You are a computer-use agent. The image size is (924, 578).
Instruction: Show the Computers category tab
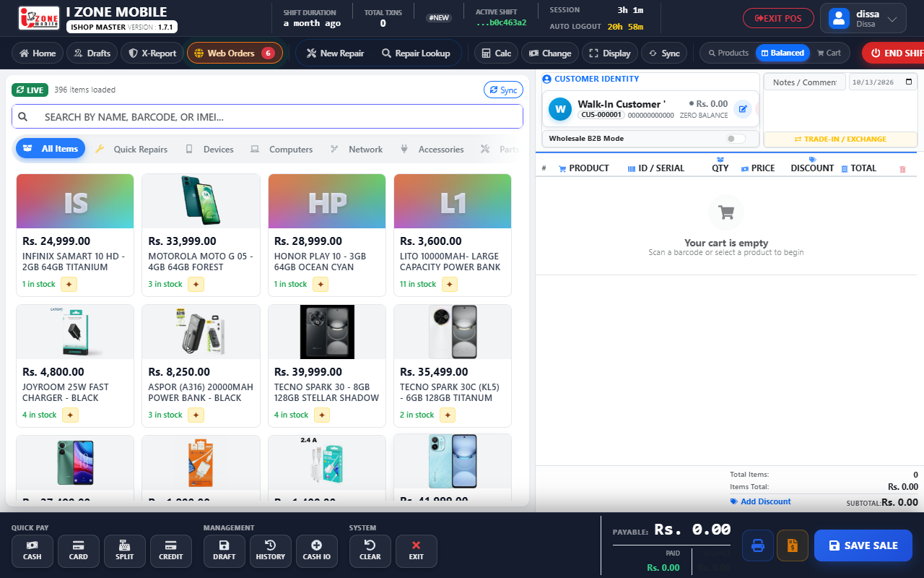282,150
